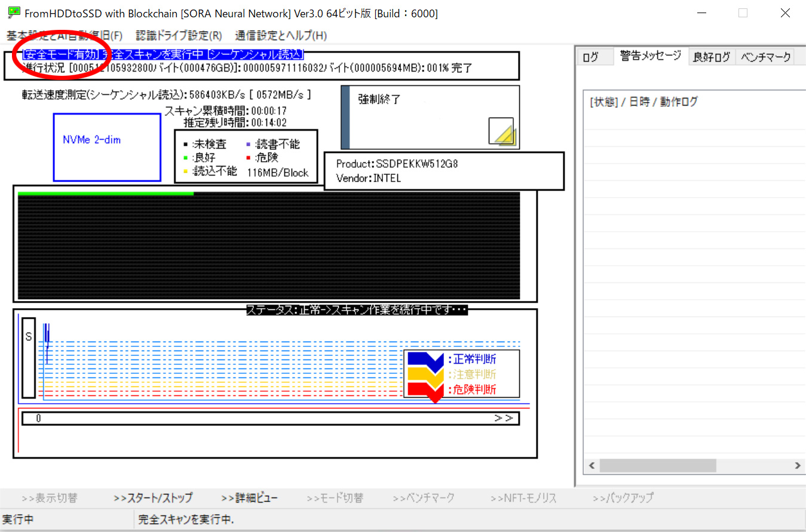
Task: Click the red 危険 legend swatch
Action: (249, 158)
